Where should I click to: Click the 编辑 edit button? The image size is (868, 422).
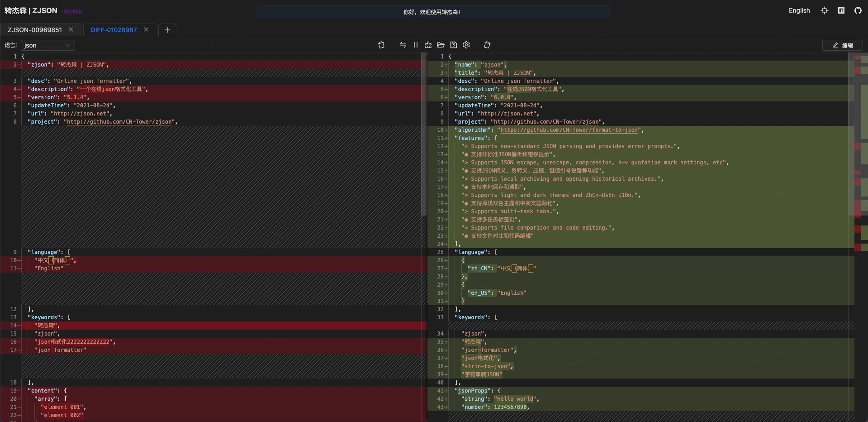point(843,45)
